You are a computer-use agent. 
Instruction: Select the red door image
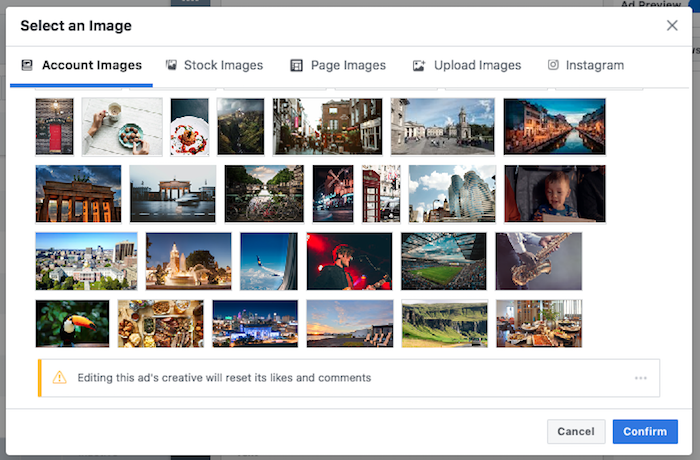[54, 126]
